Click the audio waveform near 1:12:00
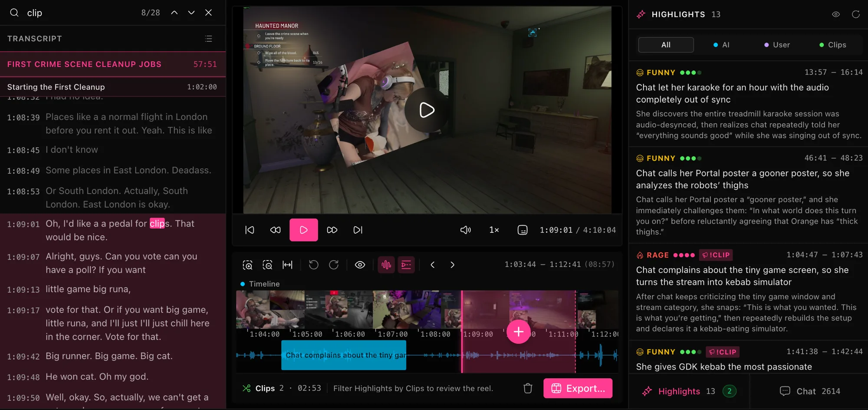868x410 pixels. (x=601, y=355)
